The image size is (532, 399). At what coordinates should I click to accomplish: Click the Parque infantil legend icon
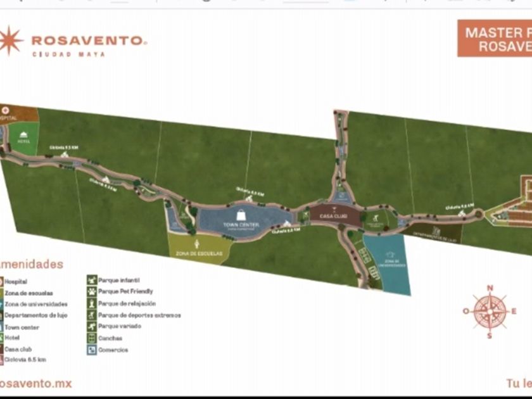92,280
